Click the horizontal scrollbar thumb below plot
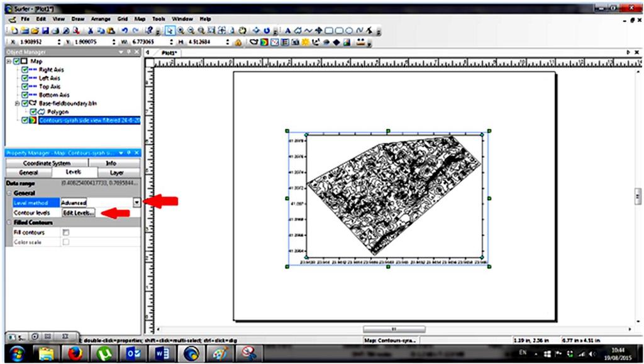The image size is (644, 364). [394, 329]
